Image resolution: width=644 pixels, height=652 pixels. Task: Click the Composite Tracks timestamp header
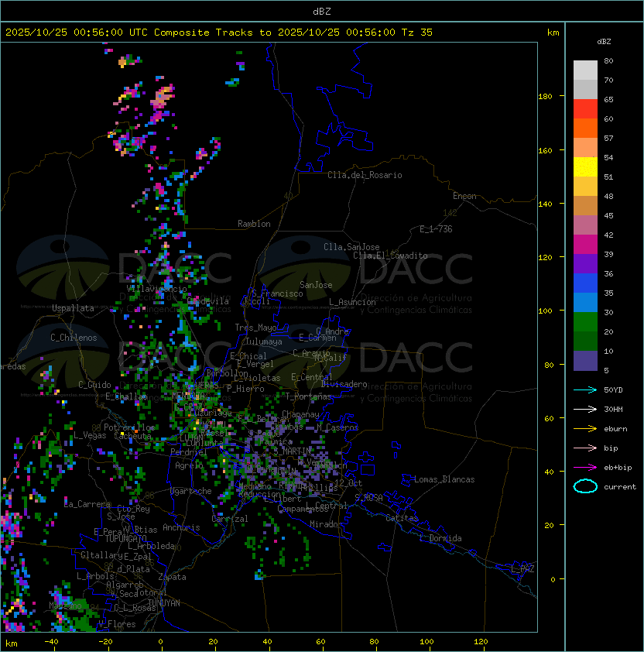point(219,32)
